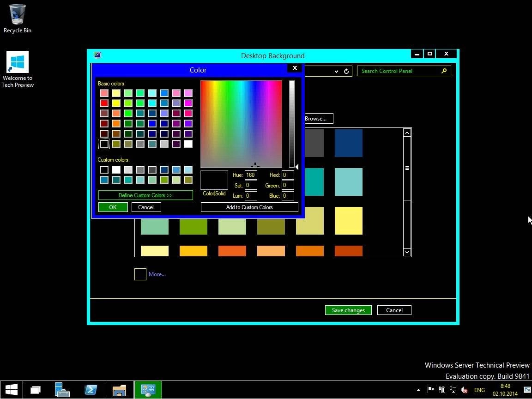Screen dimensions: 532x399
Task: Click Save changes button
Action: (348, 310)
